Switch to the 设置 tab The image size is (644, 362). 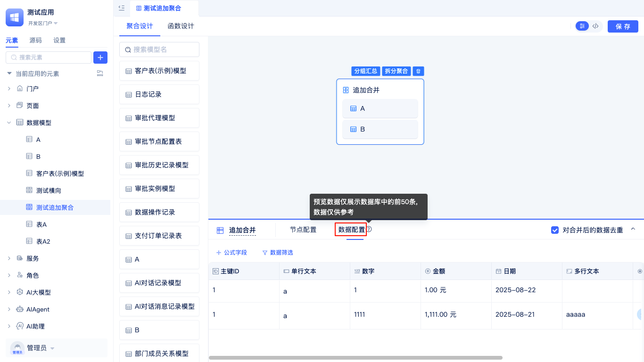tap(59, 41)
